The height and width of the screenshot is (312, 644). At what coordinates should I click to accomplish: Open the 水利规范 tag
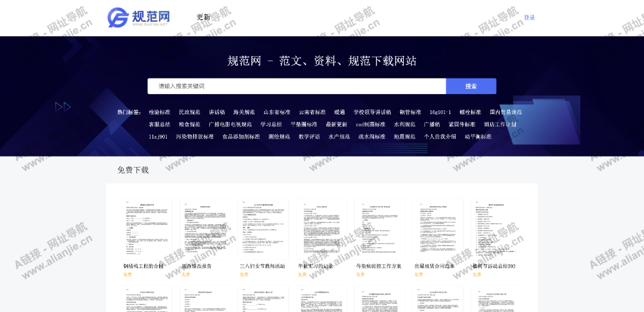pos(404,124)
